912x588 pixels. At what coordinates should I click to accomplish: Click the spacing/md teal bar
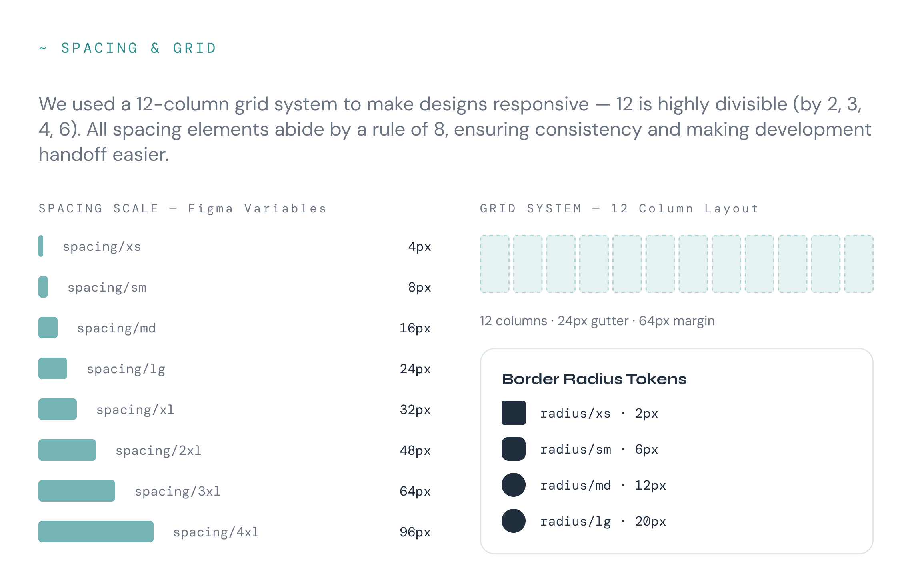click(48, 328)
